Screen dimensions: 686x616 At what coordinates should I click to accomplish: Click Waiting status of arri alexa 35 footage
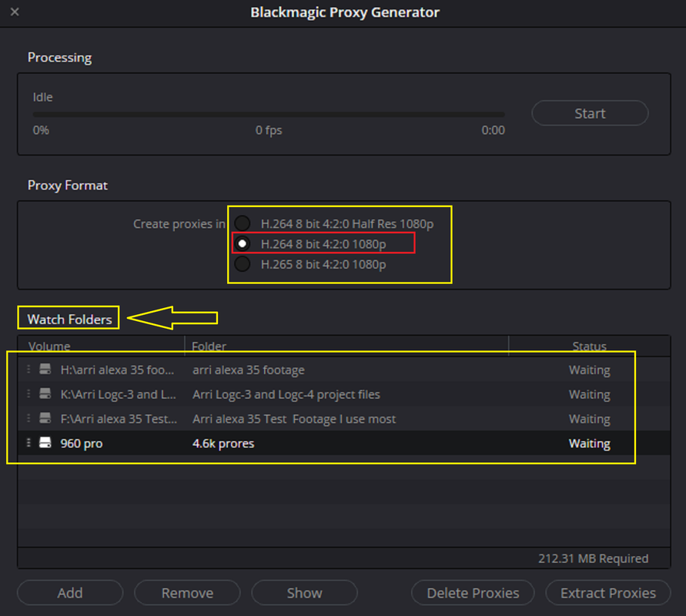point(589,370)
